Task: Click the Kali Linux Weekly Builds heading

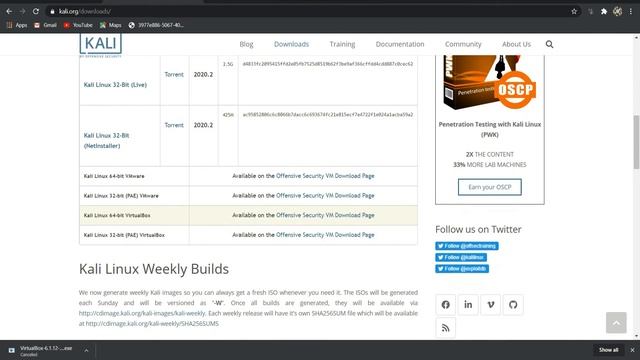Action: tap(154, 269)
